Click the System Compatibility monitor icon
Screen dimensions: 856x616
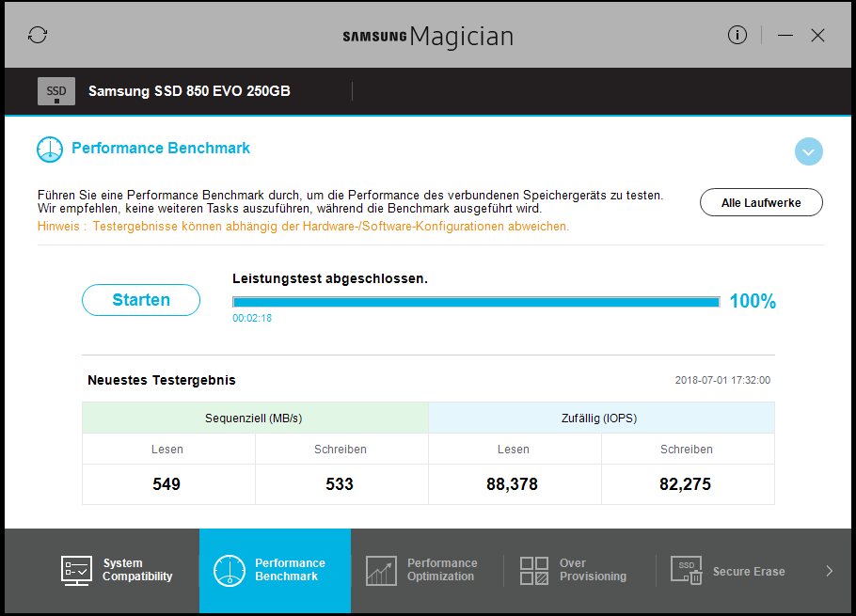click(x=76, y=571)
